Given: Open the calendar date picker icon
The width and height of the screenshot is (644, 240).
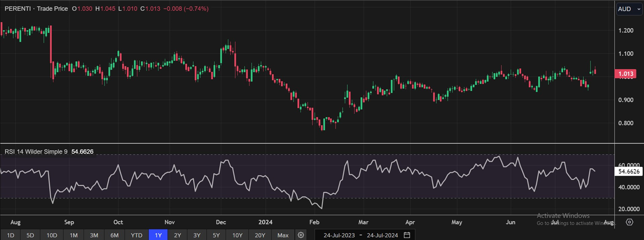Looking at the screenshot, I should click(x=407, y=235).
